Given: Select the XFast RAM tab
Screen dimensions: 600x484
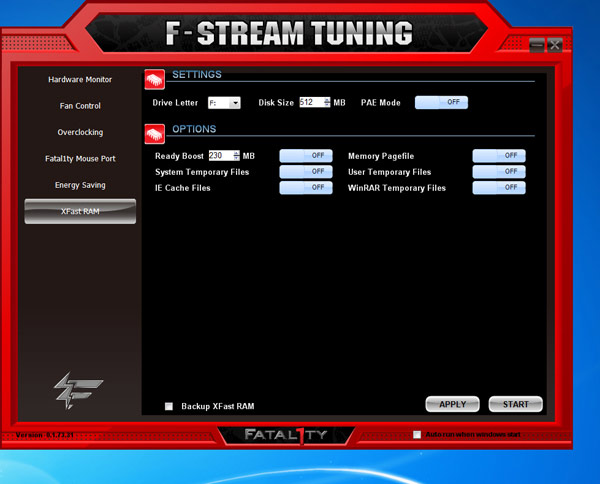Looking at the screenshot, I should (x=80, y=211).
